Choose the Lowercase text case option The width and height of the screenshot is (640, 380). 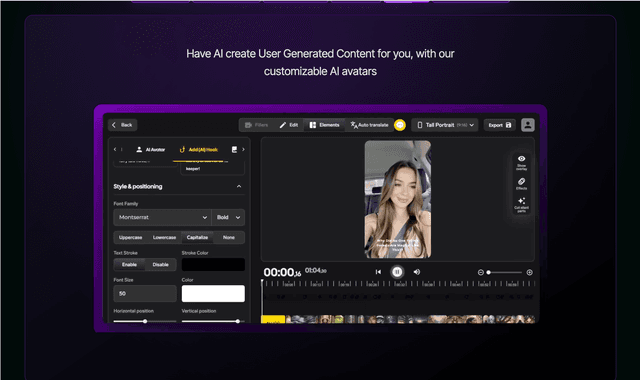(x=164, y=237)
